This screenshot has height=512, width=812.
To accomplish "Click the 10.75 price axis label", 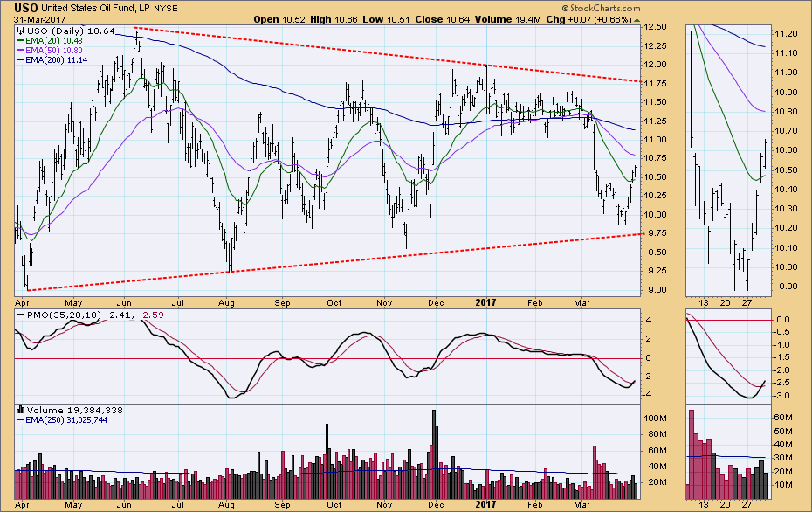I will click(x=653, y=158).
